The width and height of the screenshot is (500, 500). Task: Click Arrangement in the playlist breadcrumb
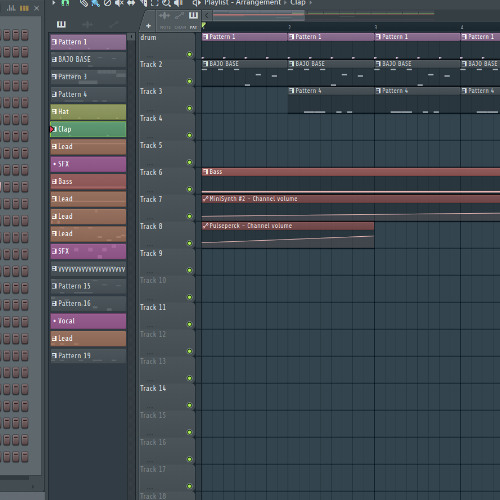[x=258, y=3]
